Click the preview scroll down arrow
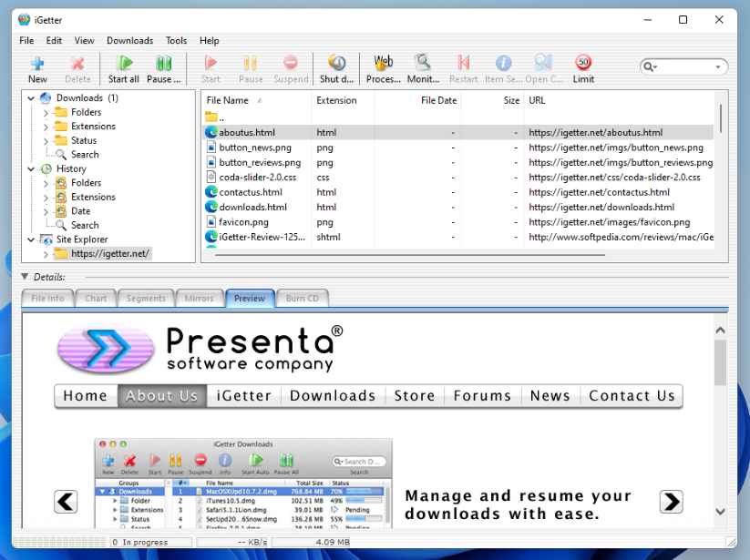 [720, 512]
